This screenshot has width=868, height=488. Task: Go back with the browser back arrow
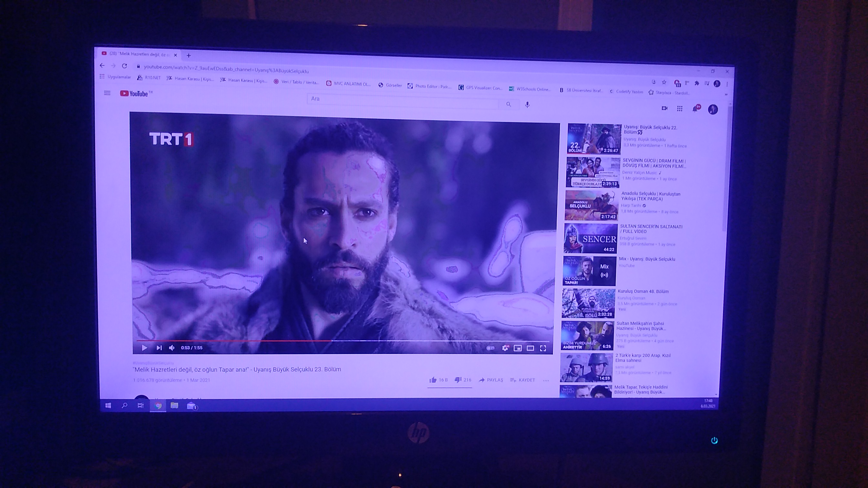[102, 65]
